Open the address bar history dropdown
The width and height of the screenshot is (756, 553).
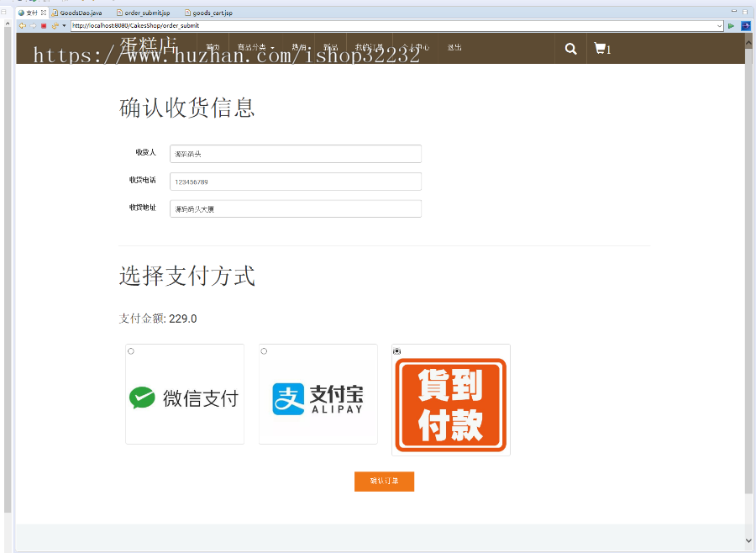[719, 25]
